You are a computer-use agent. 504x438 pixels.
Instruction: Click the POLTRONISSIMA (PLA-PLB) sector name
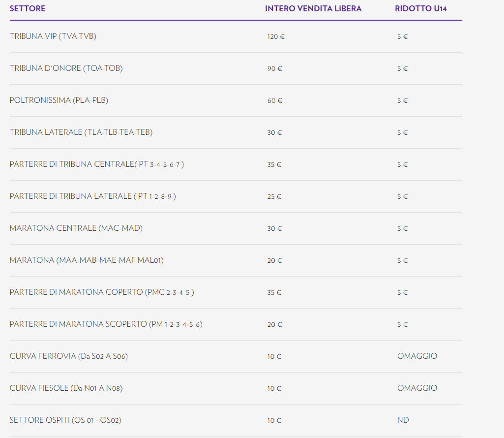point(59,100)
